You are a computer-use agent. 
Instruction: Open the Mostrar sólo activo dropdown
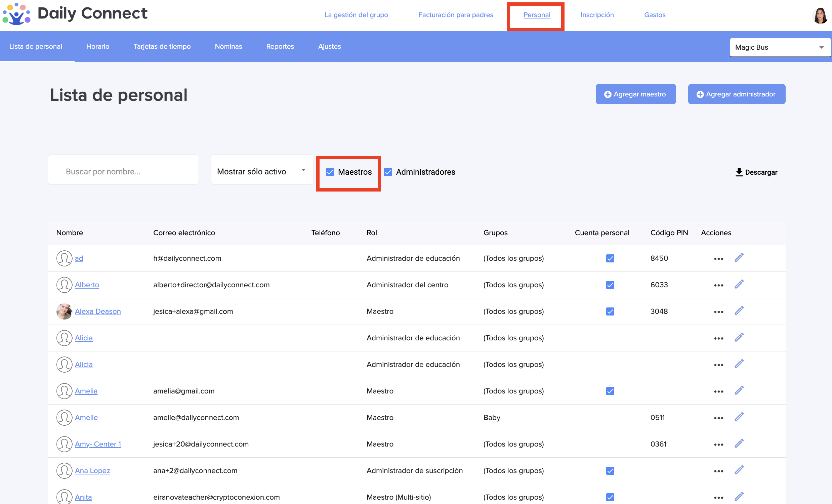pyautogui.click(x=262, y=170)
